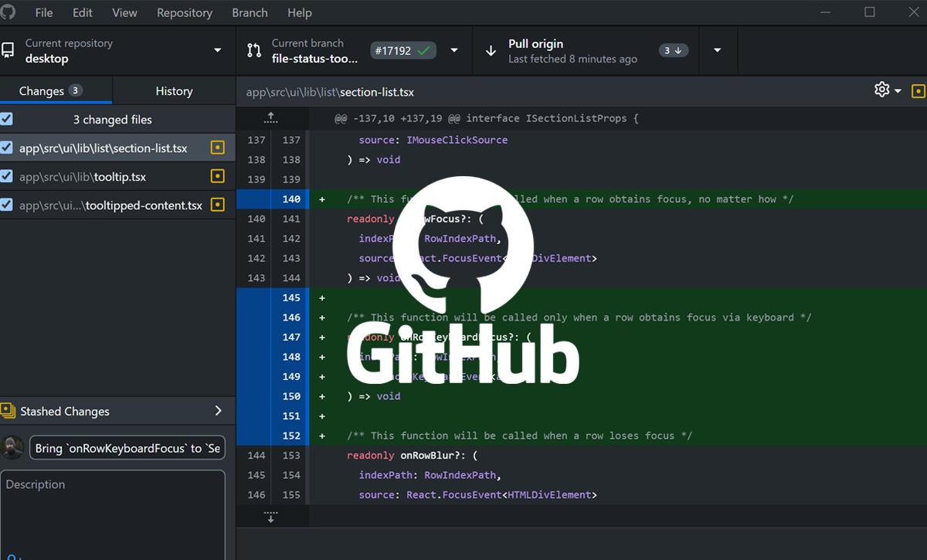Click the commit summary input field

(x=127, y=448)
